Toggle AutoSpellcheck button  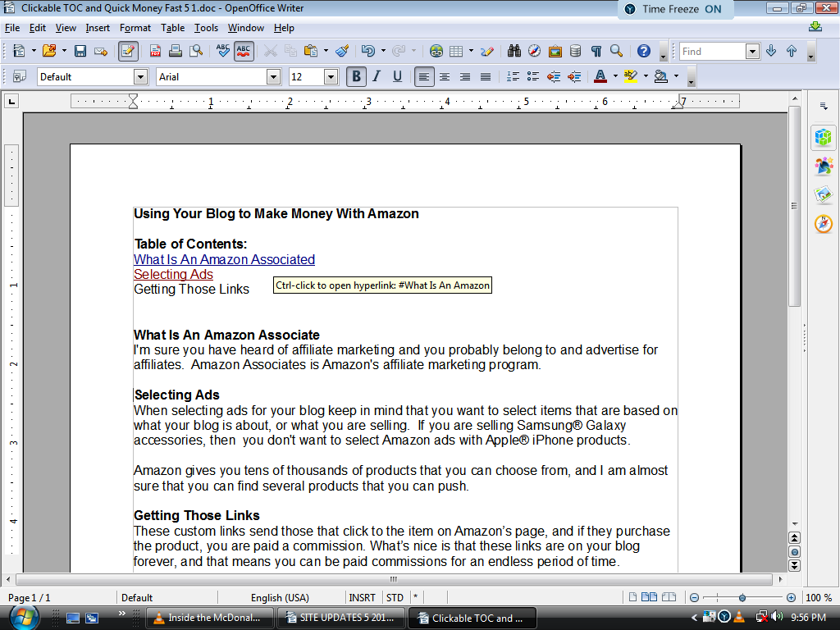(x=244, y=51)
